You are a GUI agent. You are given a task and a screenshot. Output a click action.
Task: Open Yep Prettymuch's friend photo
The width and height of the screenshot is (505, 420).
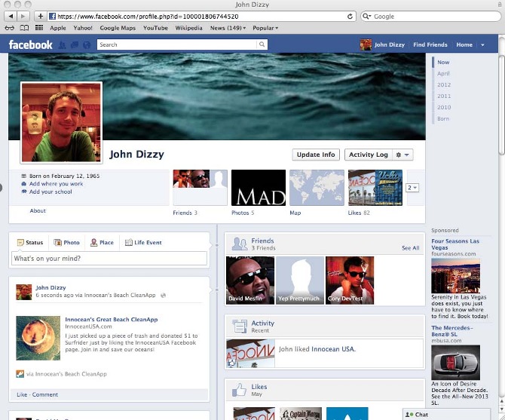click(x=300, y=281)
